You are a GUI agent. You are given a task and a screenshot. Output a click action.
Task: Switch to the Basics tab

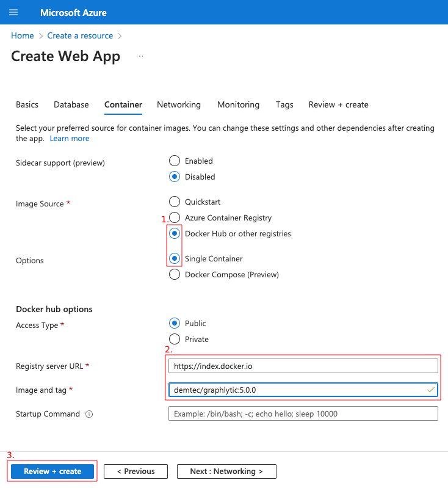27,104
